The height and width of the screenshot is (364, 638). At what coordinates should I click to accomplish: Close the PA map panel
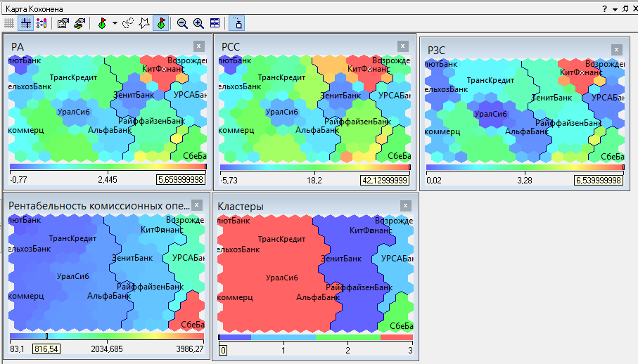click(198, 46)
